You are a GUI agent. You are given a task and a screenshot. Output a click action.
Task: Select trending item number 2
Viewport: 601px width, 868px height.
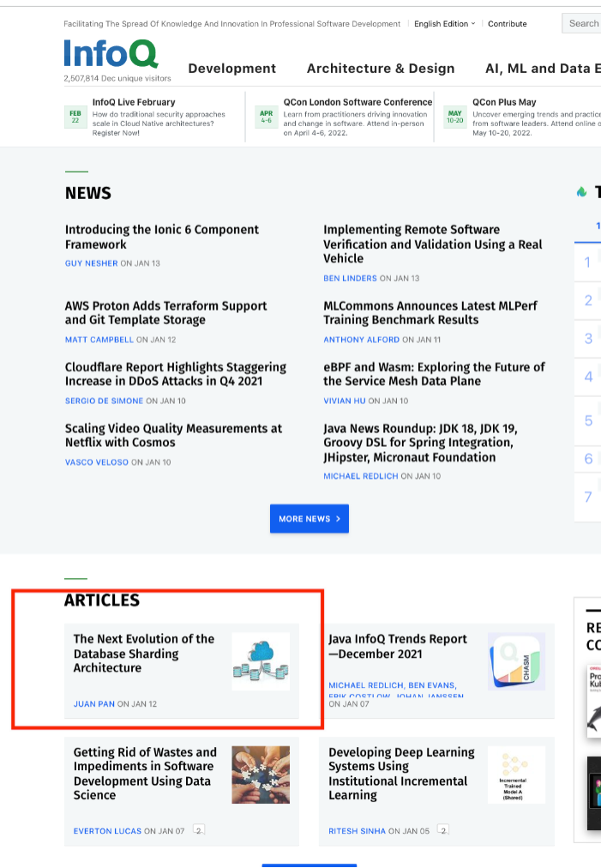click(588, 300)
